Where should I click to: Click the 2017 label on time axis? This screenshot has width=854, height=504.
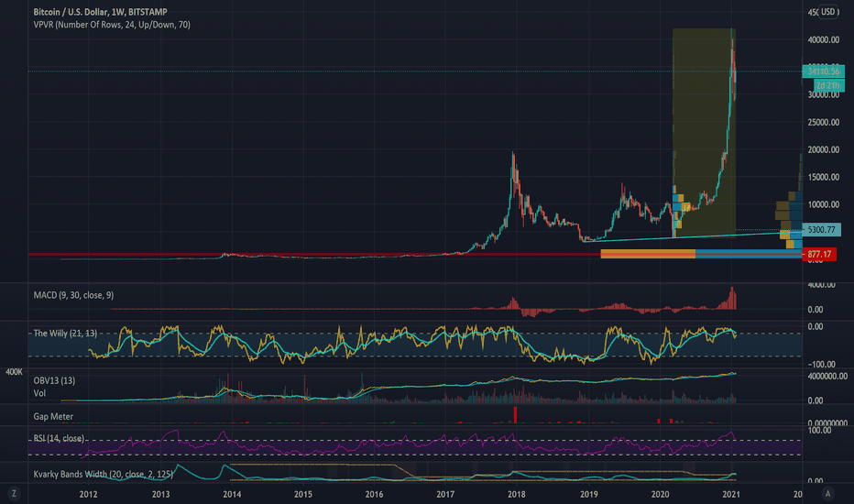pos(445,494)
